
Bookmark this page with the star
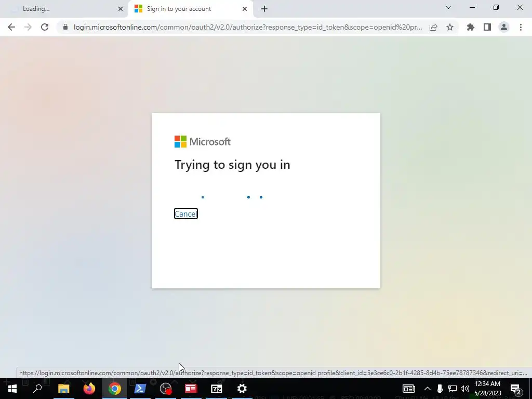(x=450, y=27)
